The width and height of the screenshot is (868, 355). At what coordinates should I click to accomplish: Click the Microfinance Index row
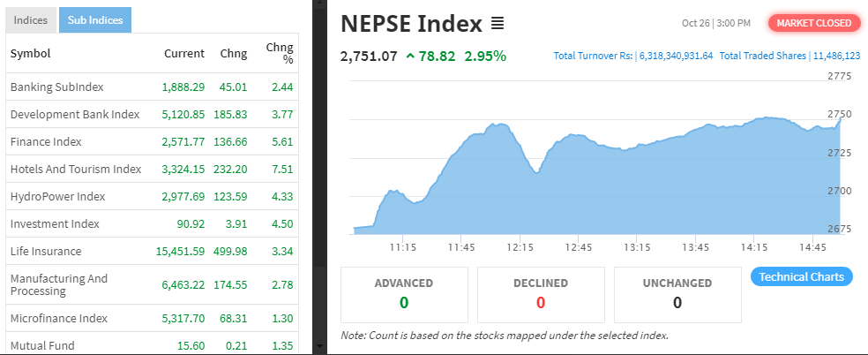tap(153, 319)
